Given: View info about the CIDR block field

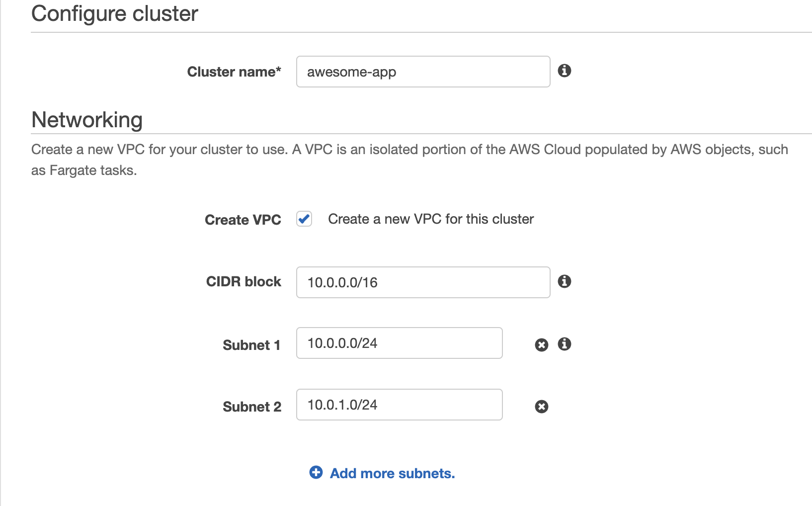Looking at the screenshot, I should 566,281.
